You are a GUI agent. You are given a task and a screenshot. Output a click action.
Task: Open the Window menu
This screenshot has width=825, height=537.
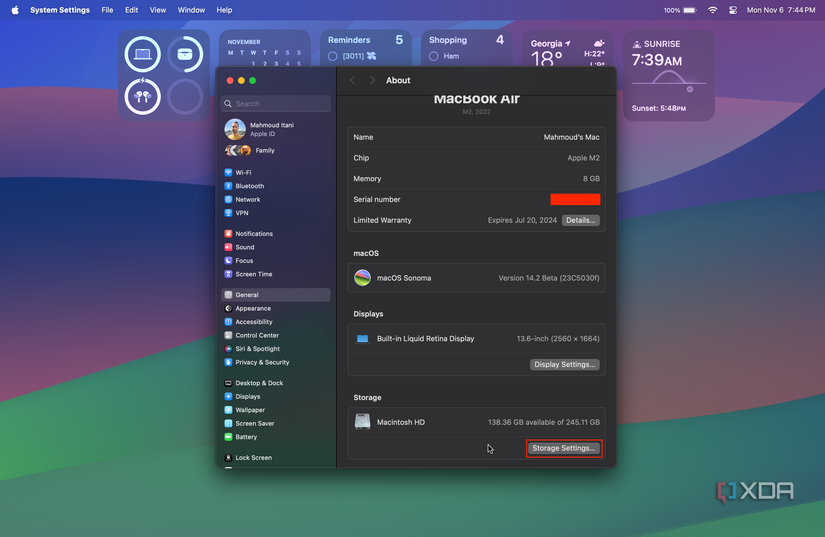pyautogui.click(x=191, y=10)
